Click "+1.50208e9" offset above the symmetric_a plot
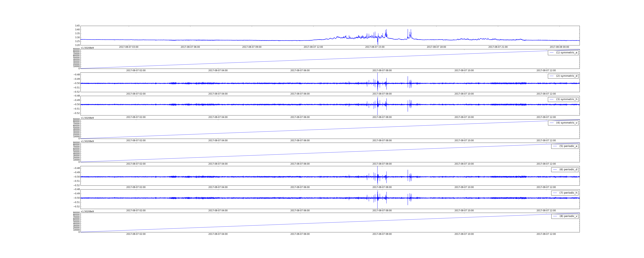The height and width of the screenshot is (258, 644). 87,48
